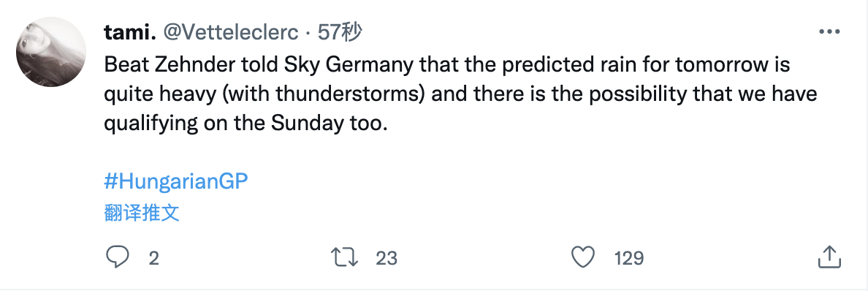Open the @Vetteleclerc handle link
Viewport: 868px width, 291px height.
(x=230, y=33)
